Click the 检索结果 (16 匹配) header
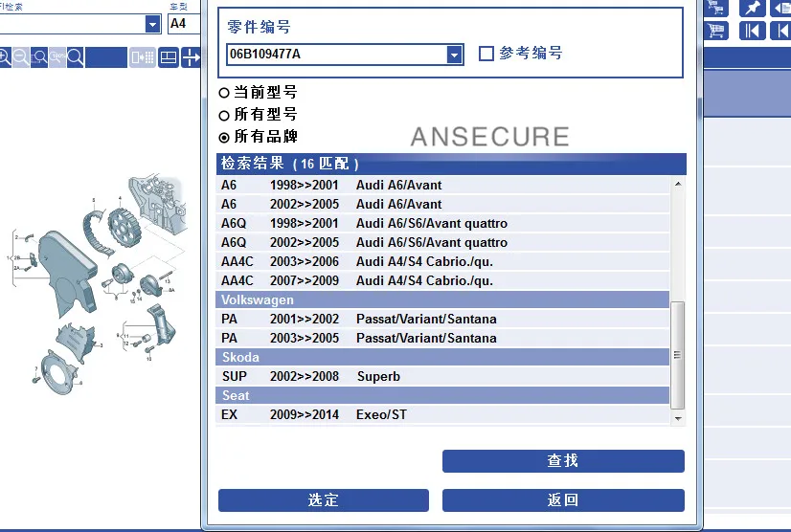This screenshot has width=791, height=532. coord(451,164)
